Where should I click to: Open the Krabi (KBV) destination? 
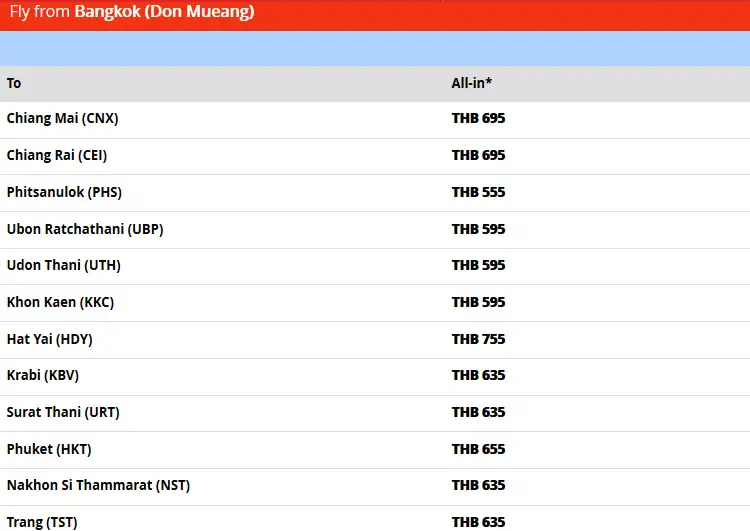tap(43, 375)
